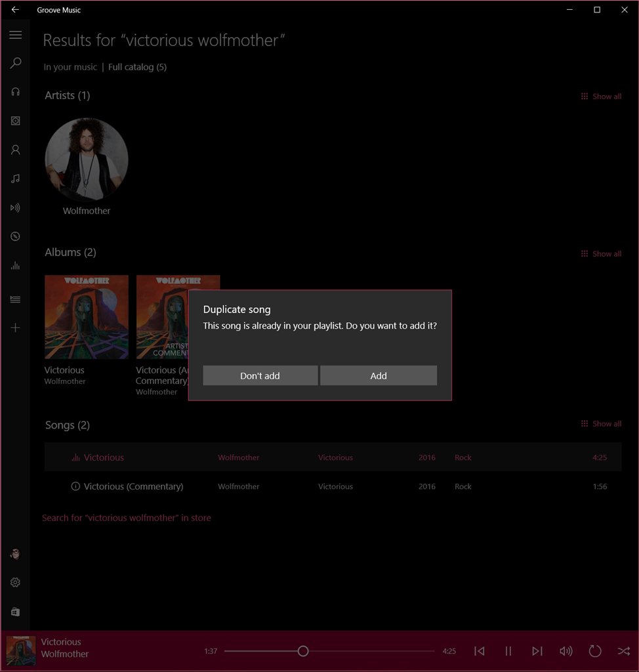Open the Artists person icon in sidebar
The image size is (639, 672).
click(15, 150)
